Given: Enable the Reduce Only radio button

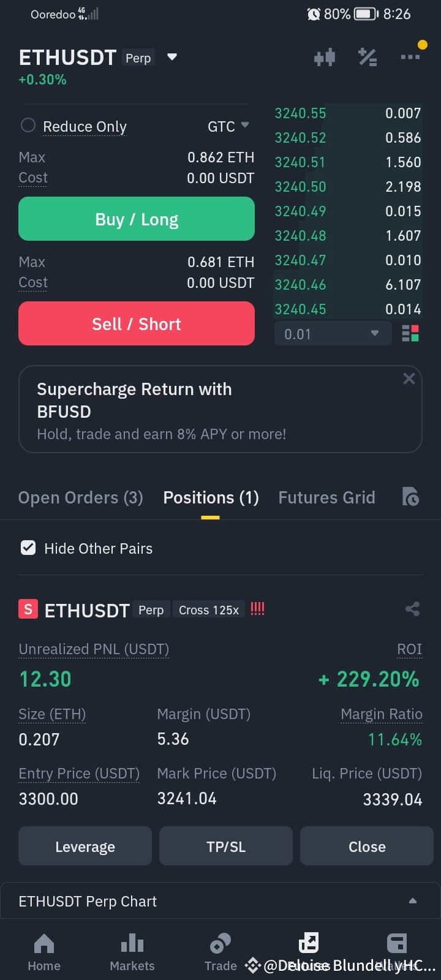Looking at the screenshot, I should 28,126.
